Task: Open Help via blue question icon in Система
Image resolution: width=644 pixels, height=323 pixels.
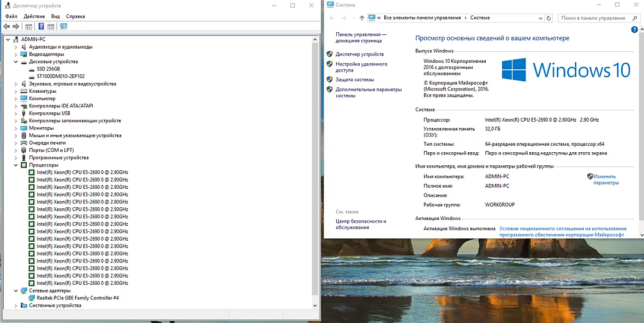Action: click(635, 29)
